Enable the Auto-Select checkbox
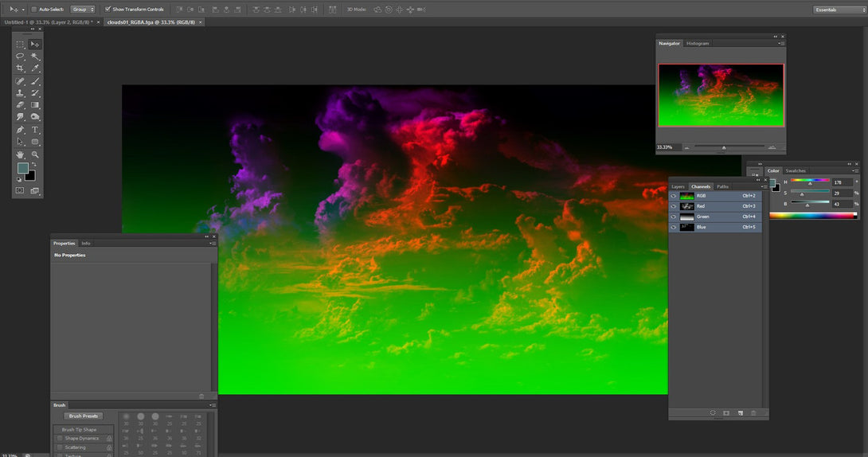Viewport: 868px width, 457px height. (x=33, y=10)
